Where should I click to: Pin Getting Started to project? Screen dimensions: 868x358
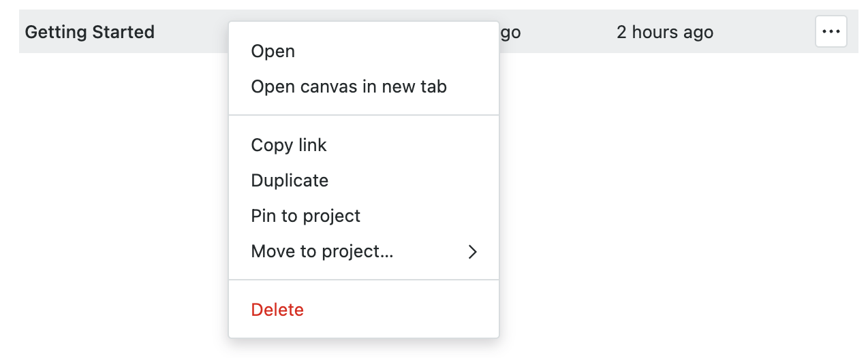306,216
